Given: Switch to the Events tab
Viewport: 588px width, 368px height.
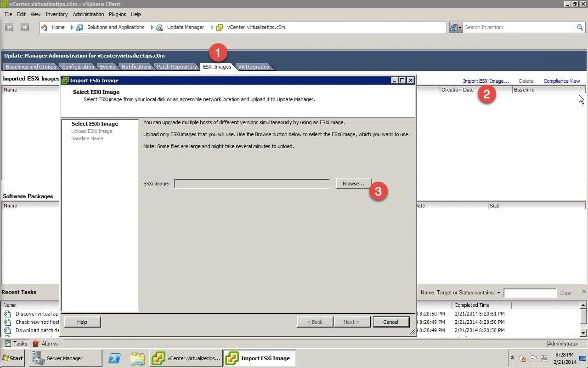Looking at the screenshot, I should tap(107, 67).
